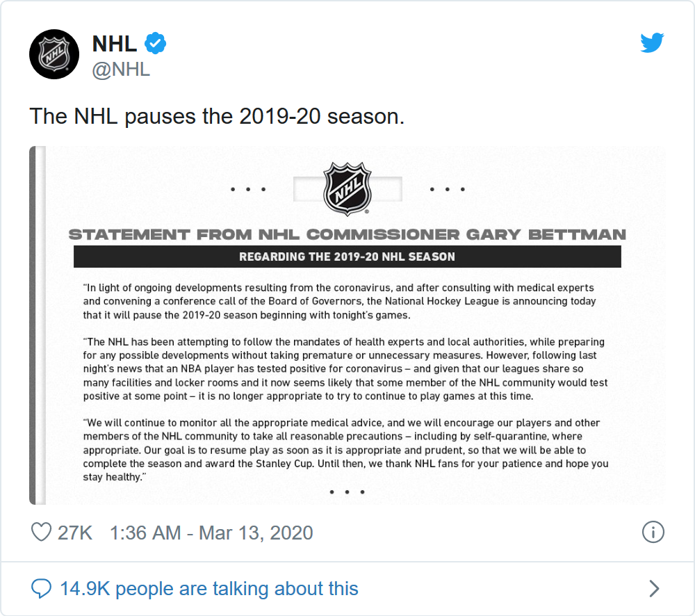This screenshot has width=695, height=616.
Task: Expand the conversation with the right chevron
Action: point(653,589)
